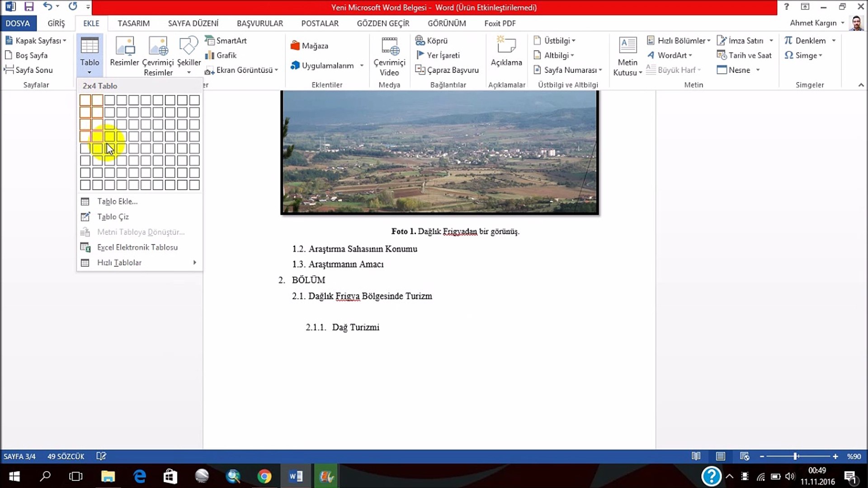
Task: Insert a Grafik chart
Action: point(221,55)
